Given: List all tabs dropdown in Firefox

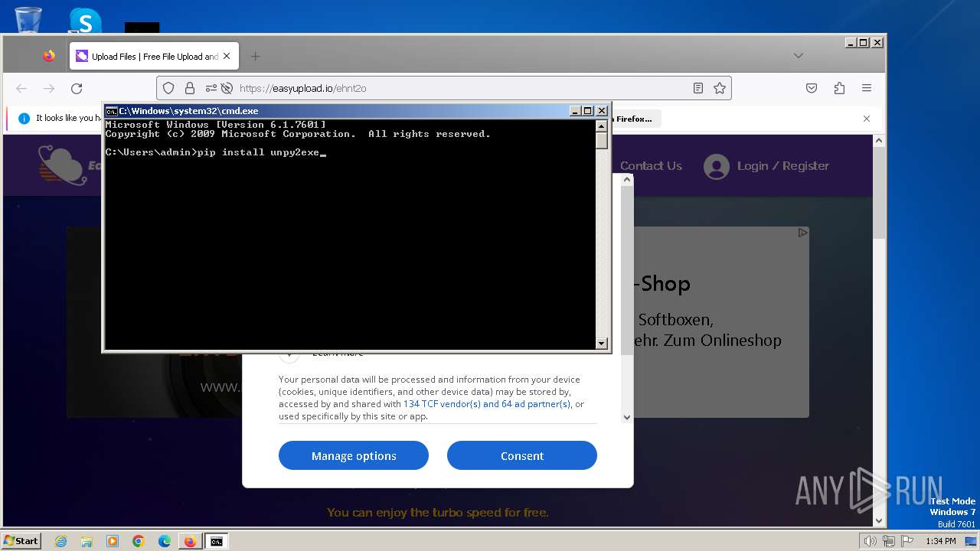Looking at the screenshot, I should point(798,56).
